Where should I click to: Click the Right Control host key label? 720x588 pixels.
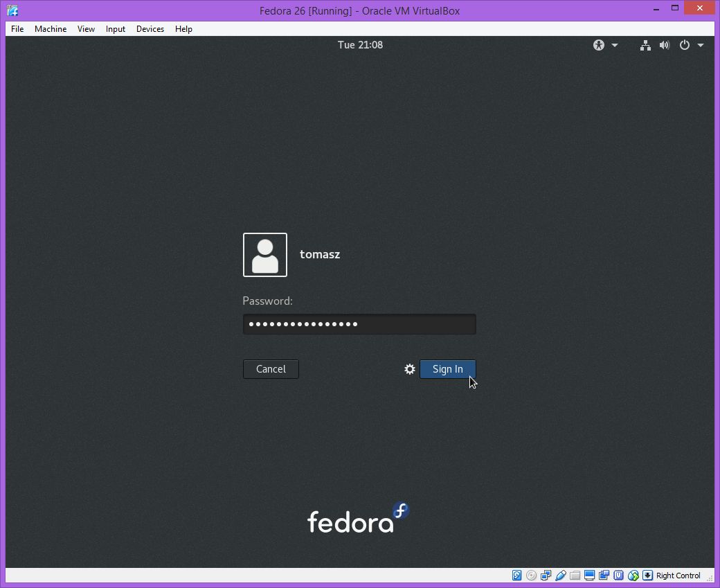point(678,576)
